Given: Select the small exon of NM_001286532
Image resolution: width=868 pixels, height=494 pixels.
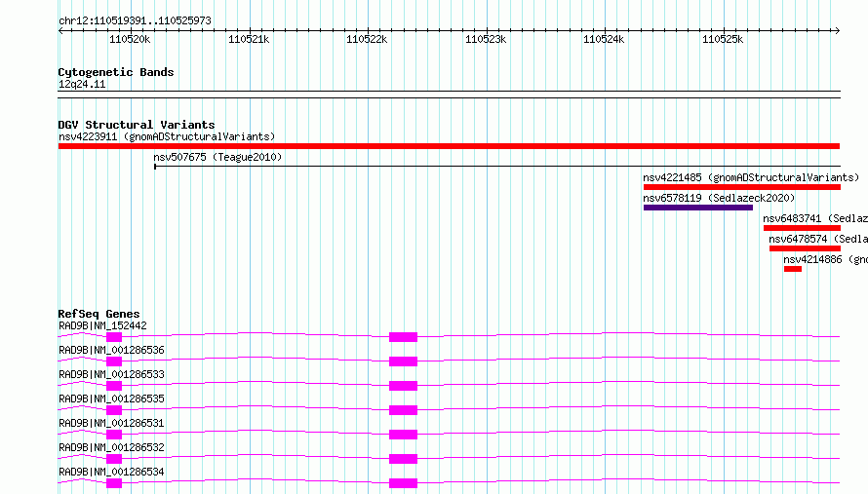Looking at the screenshot, I should [x=114, y=459].
